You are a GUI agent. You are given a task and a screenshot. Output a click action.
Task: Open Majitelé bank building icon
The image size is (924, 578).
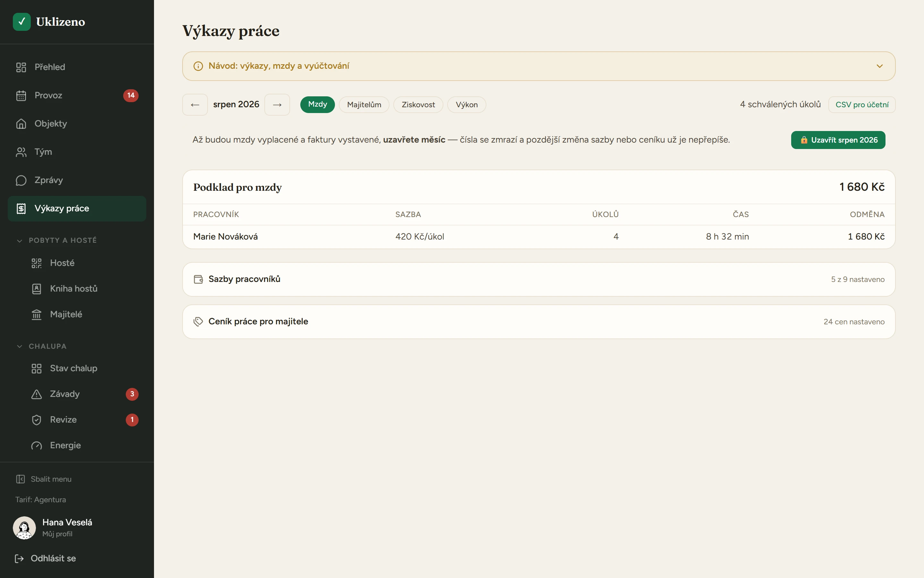coord(36,315)
